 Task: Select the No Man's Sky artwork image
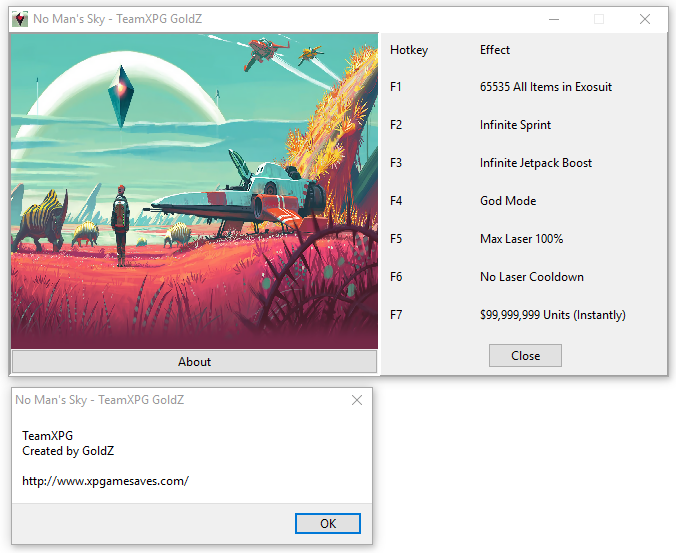(194, 190)
